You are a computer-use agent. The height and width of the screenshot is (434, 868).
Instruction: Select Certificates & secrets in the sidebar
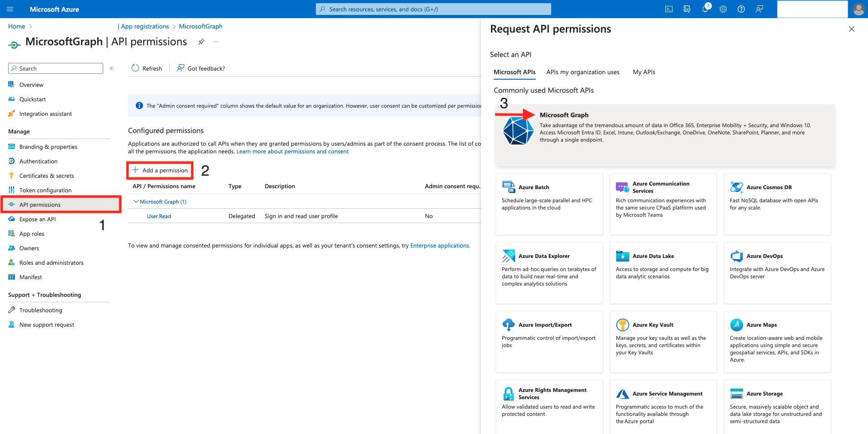pyautogui.click(x=47, y=175)
